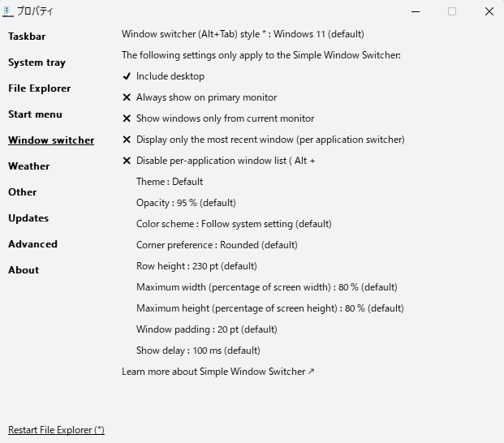
Task: Open the Taskbar settings section
Action: tap(27, 37)
